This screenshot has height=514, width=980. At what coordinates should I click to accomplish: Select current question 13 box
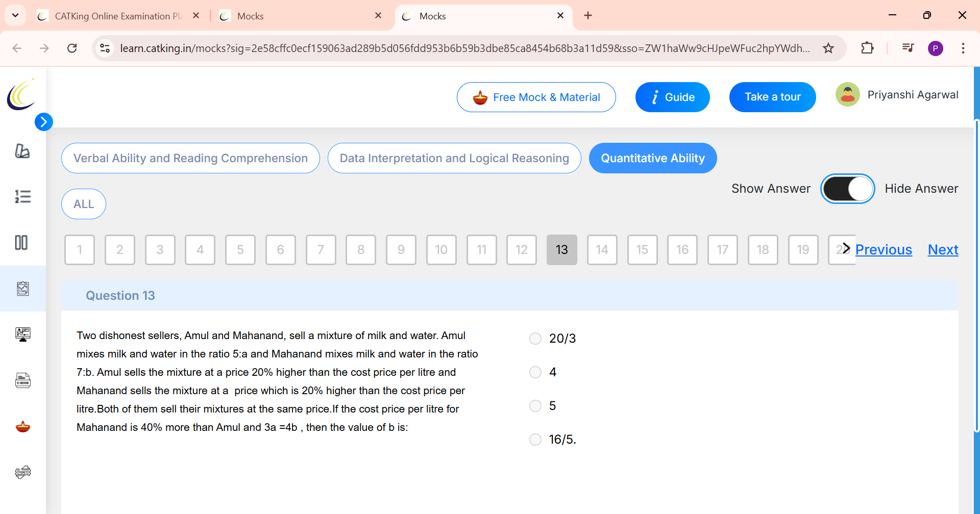point(562,250)
